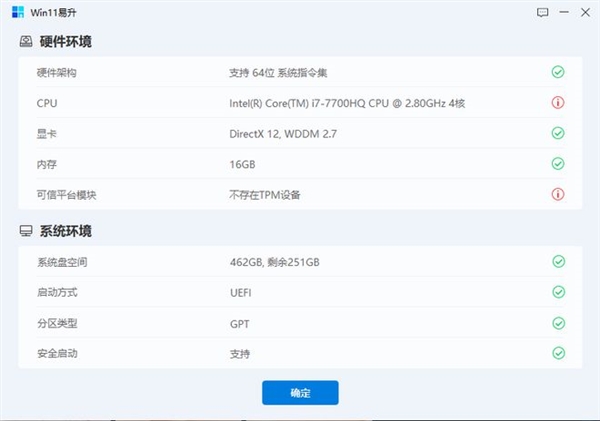The height and width of the screenshot is (421, 600).
Task: Click the 分区类型 label
Action: click(57, 324)
